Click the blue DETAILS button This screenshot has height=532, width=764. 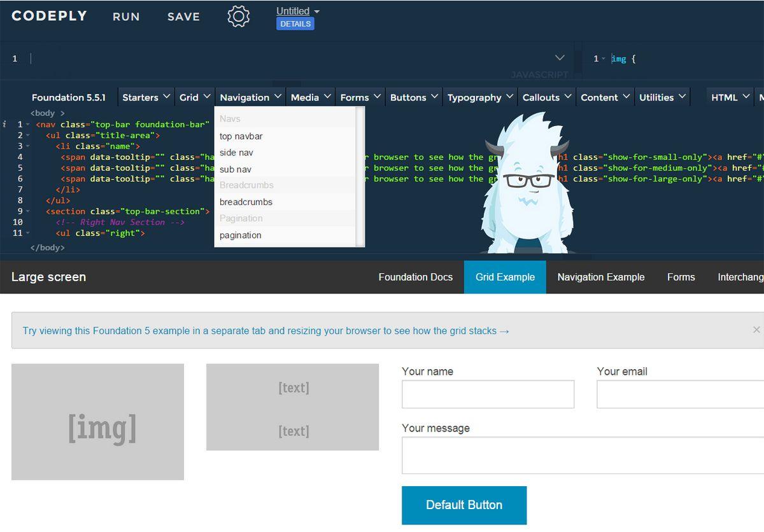(295, 24)
